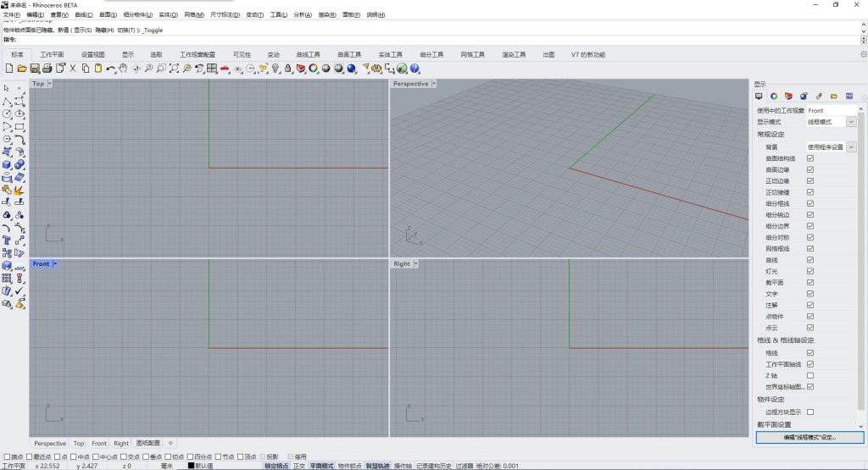Toggle the 灯光 checkbox

point(810,272)
